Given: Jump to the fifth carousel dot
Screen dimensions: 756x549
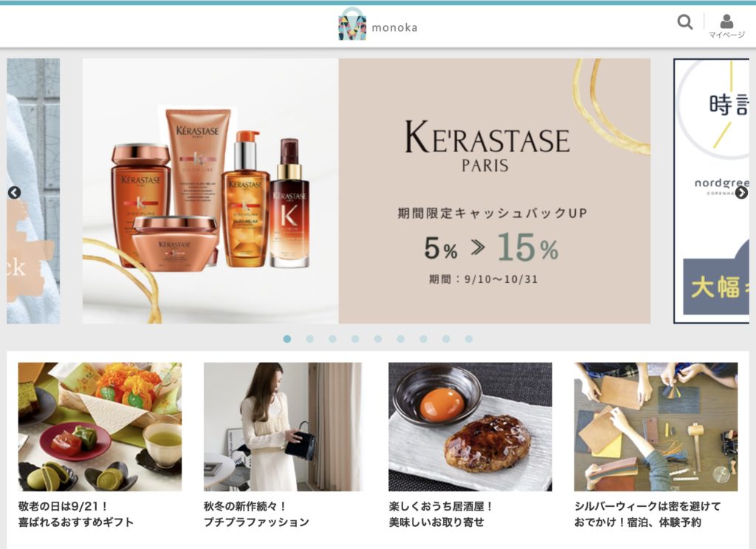Looking at the screenshot, I should click(378, 339).
